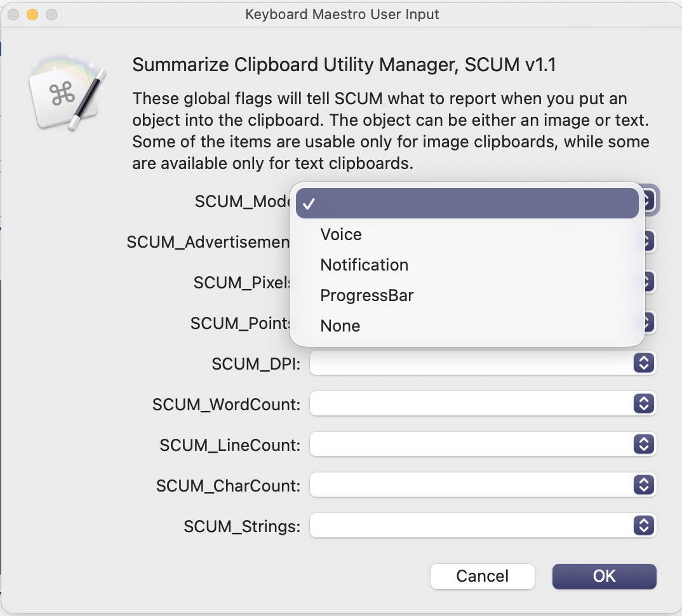This screenshot has width=682, height=616.
Task: Click the SCUM_DPI stepper arrows icon
Action: 643,363
